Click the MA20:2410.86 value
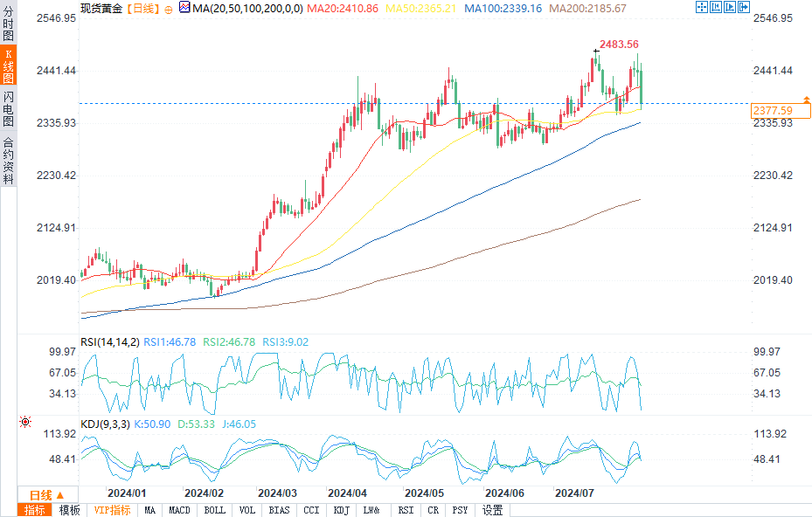 [x=343, y=9]
